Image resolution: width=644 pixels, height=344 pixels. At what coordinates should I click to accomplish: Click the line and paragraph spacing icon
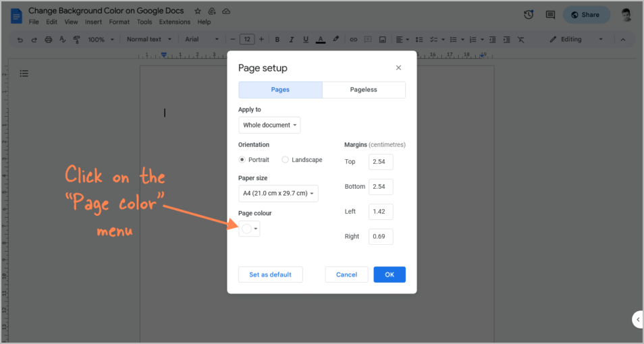point(419,39)
